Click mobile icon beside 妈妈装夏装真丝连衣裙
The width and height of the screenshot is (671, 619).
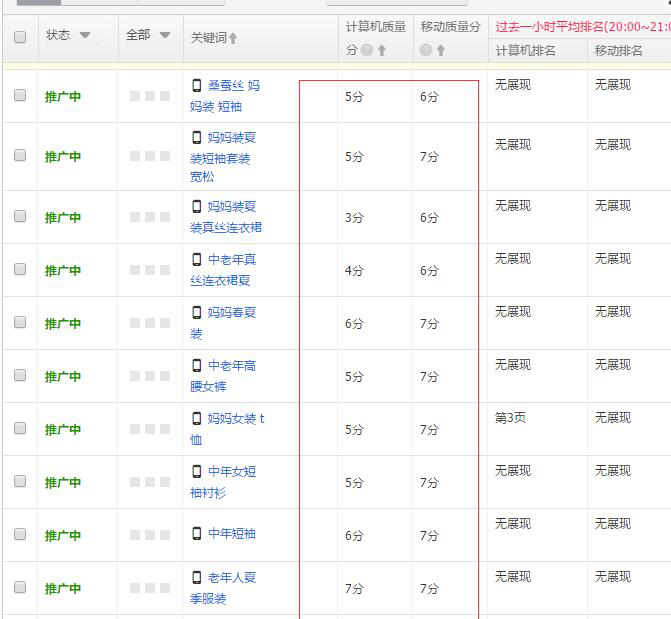(x=196, y=206)
